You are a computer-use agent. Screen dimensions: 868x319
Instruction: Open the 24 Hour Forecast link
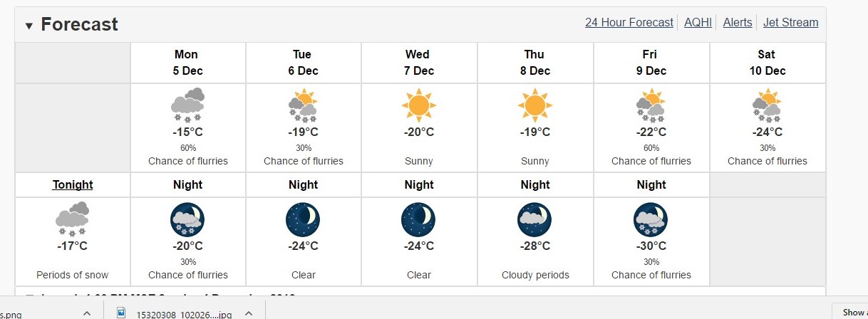click(629, 22)
